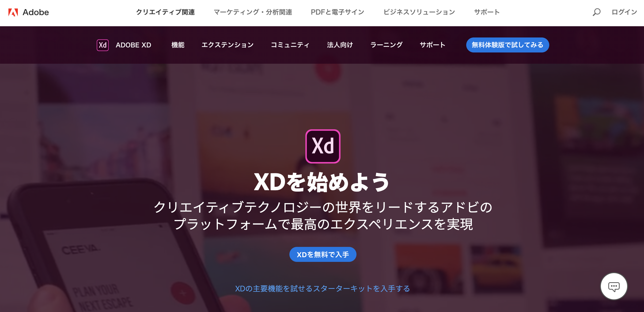Image resolution: width=644 pixels, height=312 pixels.
Task: Click 無料体験版で試してみる button
Action: [x=508, y=45]
